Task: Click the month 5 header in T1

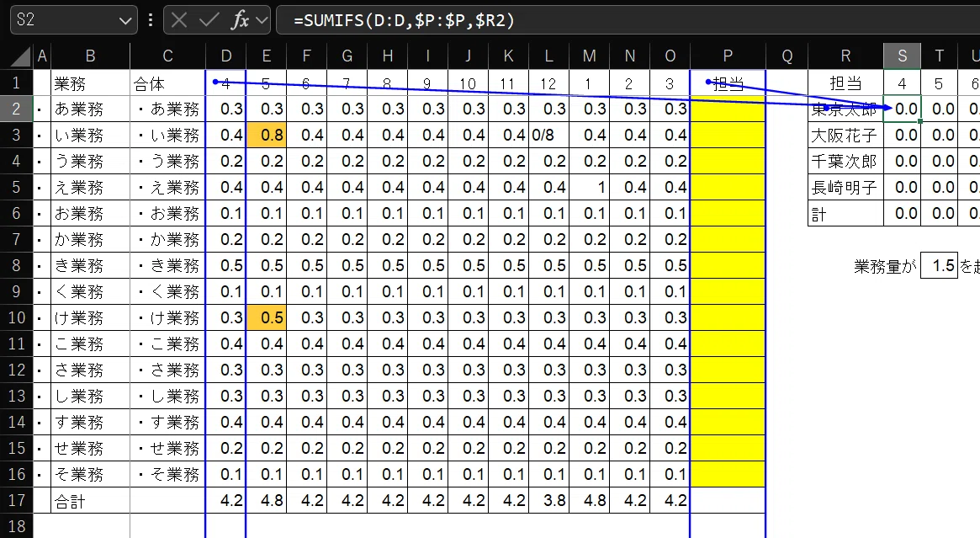Action: pos(939,83)
